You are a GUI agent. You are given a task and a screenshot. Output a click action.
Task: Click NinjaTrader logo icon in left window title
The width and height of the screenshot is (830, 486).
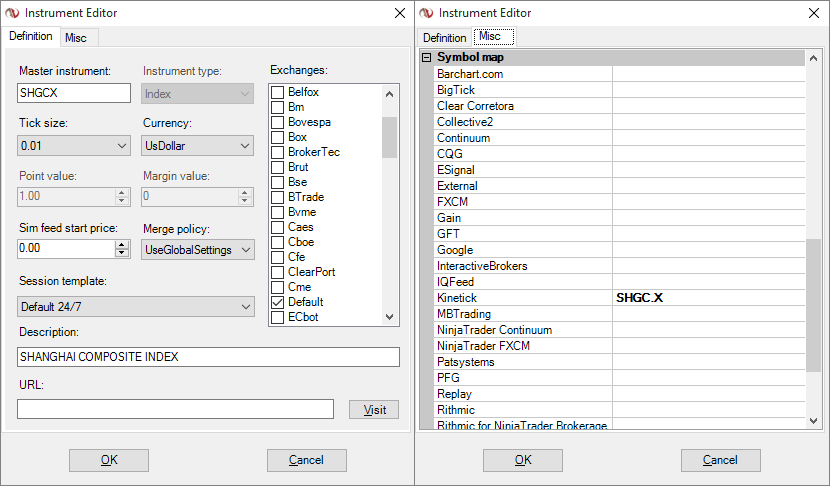pos(12,13)
